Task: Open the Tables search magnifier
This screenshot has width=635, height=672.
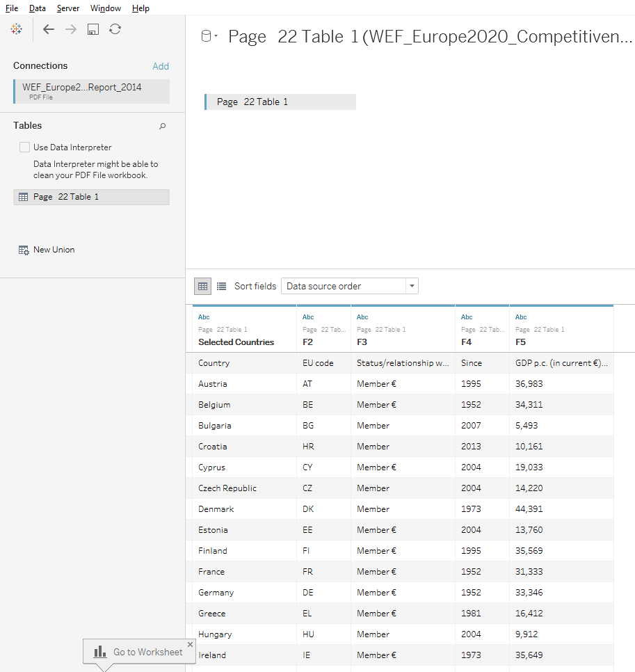Action: (162, 126)
